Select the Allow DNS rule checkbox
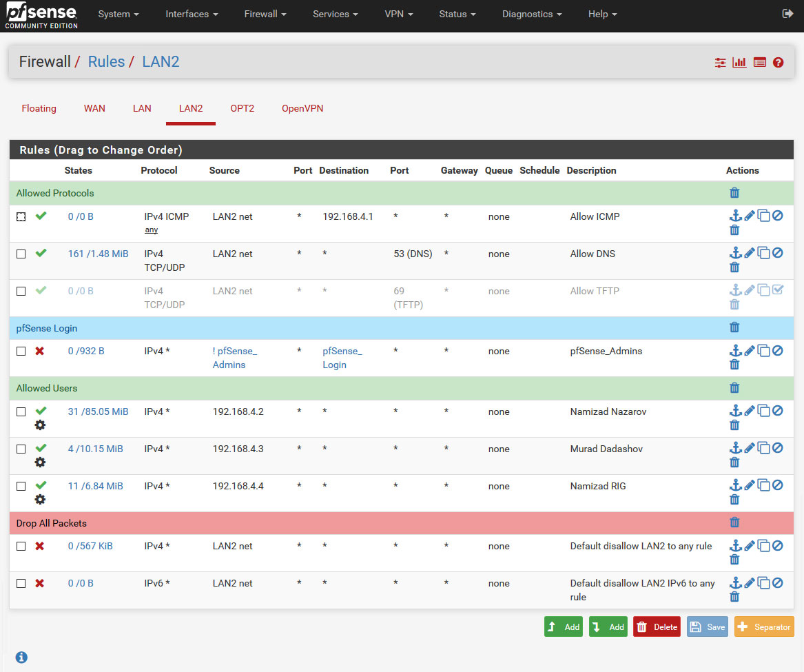Screen dimensions: 804x672 [21, 254]
